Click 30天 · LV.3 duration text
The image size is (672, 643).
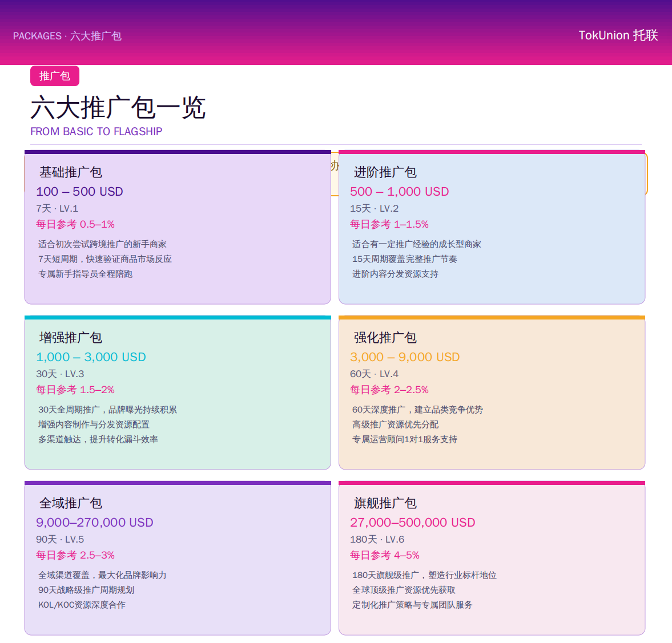tap(60, 374)
